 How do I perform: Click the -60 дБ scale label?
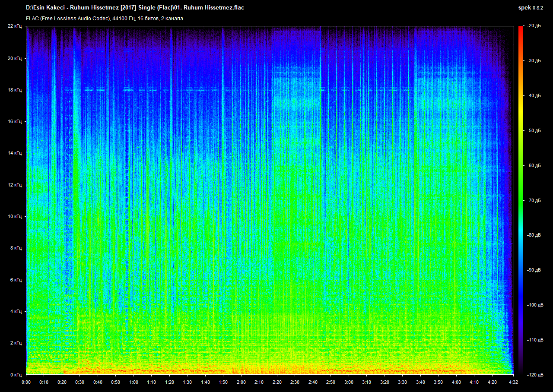pos(534,166)
